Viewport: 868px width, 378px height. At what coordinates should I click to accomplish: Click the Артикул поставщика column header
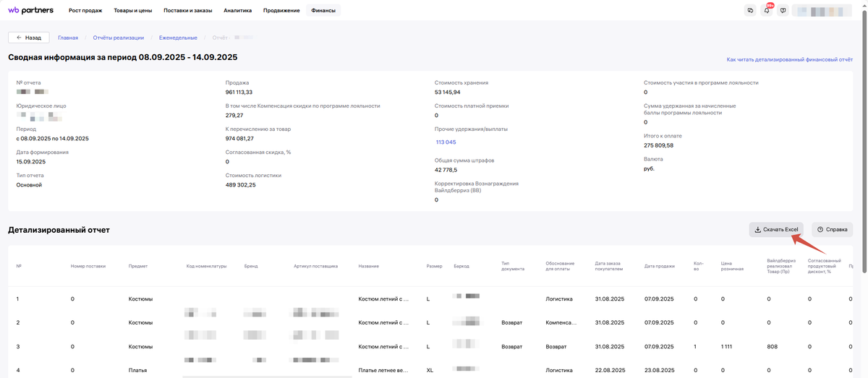[315, 267]
